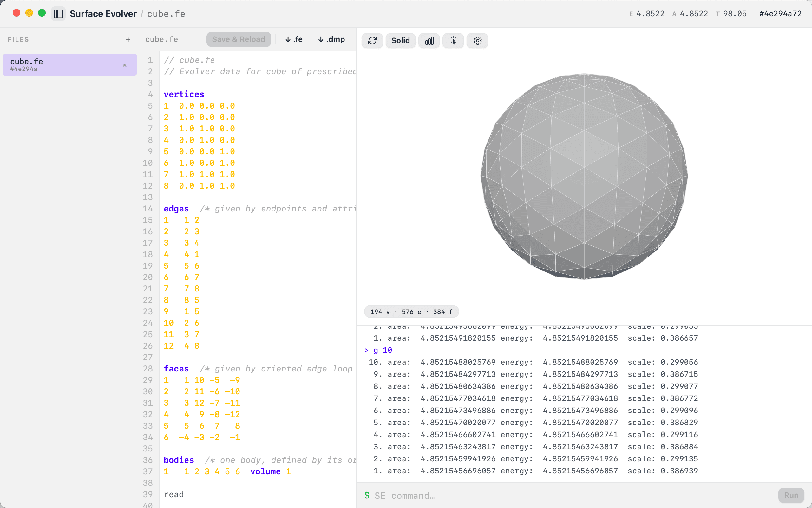Open the bar chart statistics panel
Screen dimensions: 812x508
(x=429, y=41)
